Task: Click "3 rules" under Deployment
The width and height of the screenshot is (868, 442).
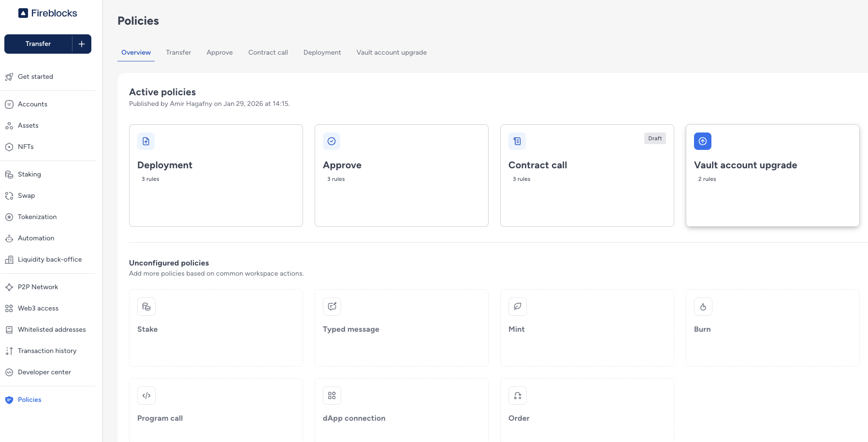Action: pos(150,179)
